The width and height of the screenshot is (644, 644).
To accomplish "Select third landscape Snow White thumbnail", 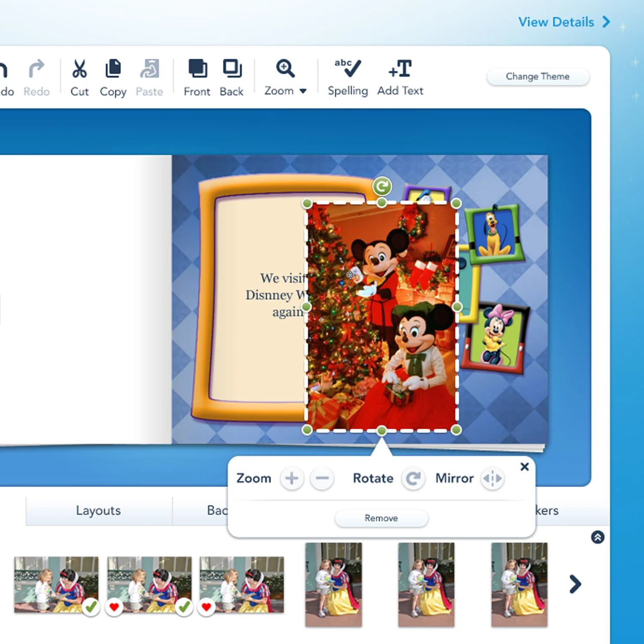I will 242,584.
